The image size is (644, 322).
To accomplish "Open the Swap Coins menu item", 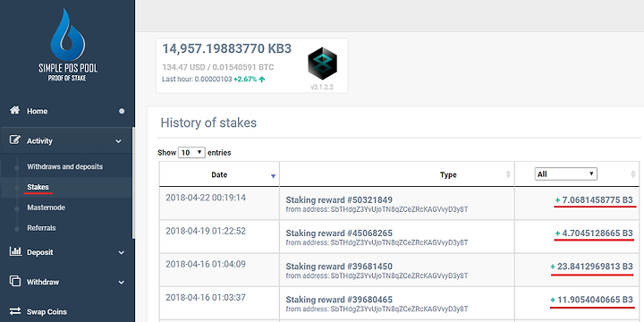I will 47,312.
